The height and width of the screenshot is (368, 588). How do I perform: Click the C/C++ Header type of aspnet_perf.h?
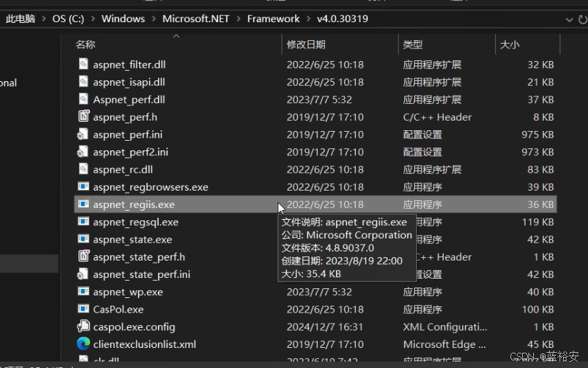tap(437, 117)
